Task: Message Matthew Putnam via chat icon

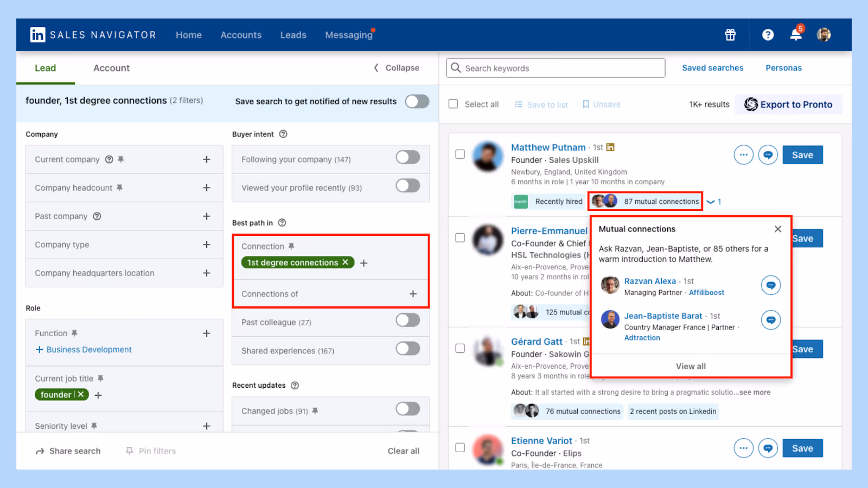Action: [x=768, y=155]
